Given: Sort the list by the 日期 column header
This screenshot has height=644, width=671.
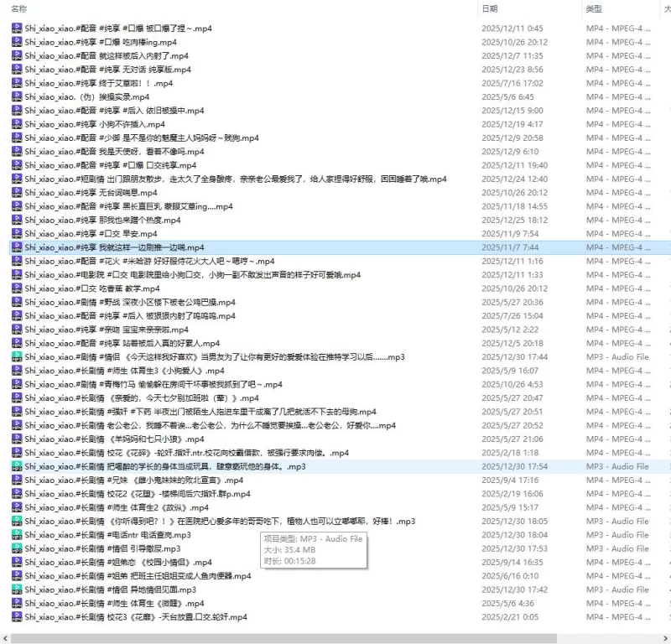Looking at the screenshot, I should [x=490, y=8].
